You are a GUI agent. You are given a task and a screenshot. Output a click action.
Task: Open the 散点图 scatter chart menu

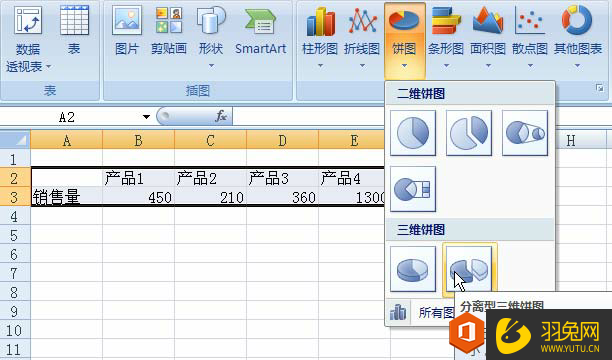(x=530, y=38)
